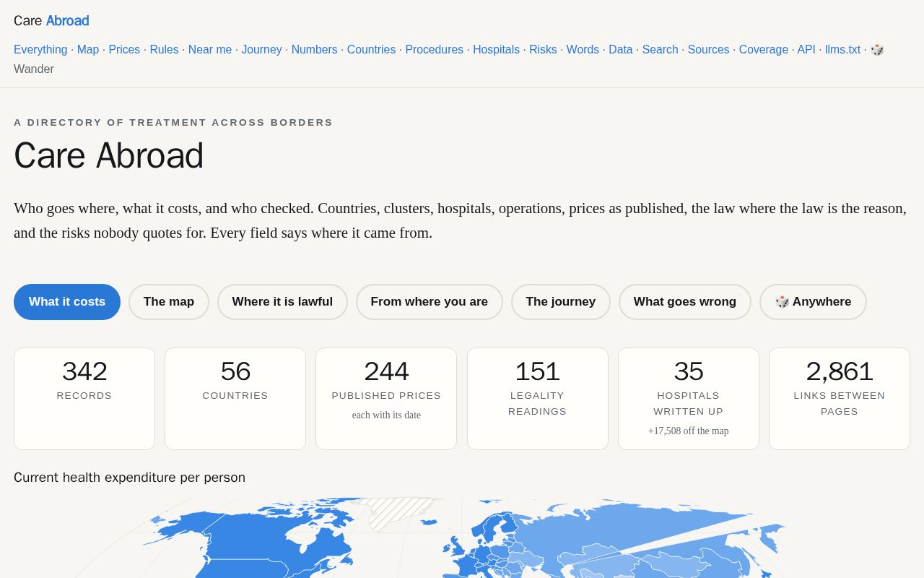Image resolution: width=924 pixels, height=578 pixels.
Task: Open the llms.txt link
Action: (x=842, y=50)
